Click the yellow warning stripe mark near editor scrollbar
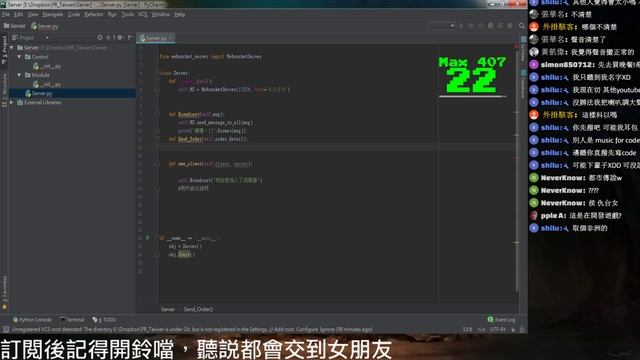The image size is (640, 360). pos(516,242)
